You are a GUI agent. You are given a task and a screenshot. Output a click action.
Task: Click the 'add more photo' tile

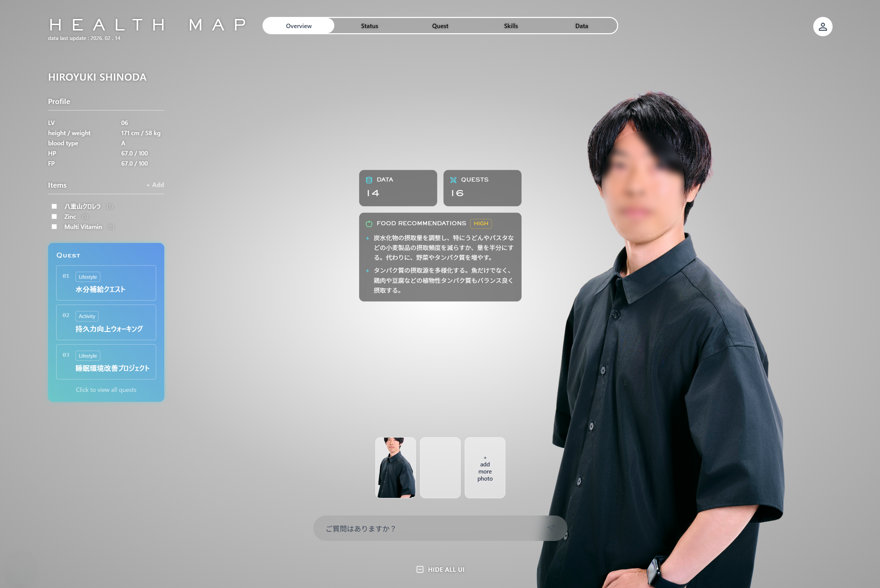pyautogui.click(x=485, y=468)
